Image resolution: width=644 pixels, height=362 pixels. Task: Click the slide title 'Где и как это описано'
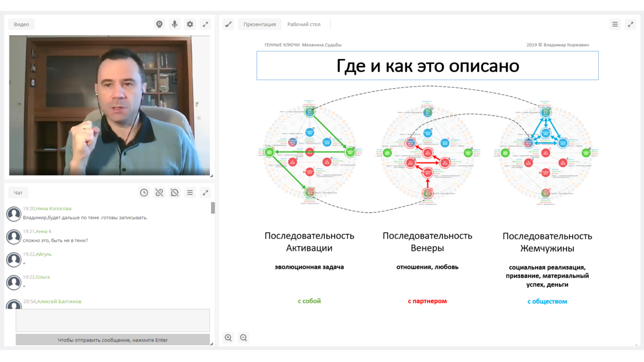tap(427, 66)
